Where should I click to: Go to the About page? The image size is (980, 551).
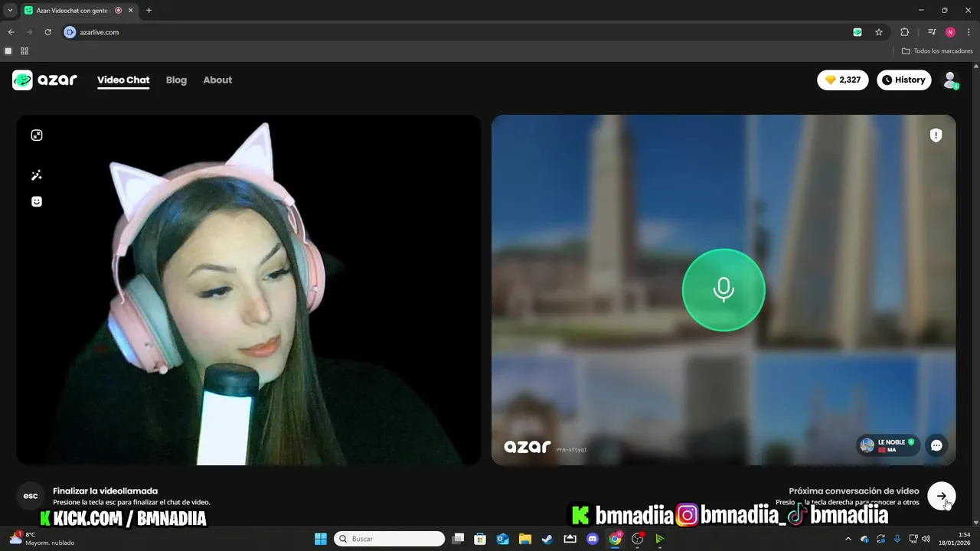(x=217, y=80)
